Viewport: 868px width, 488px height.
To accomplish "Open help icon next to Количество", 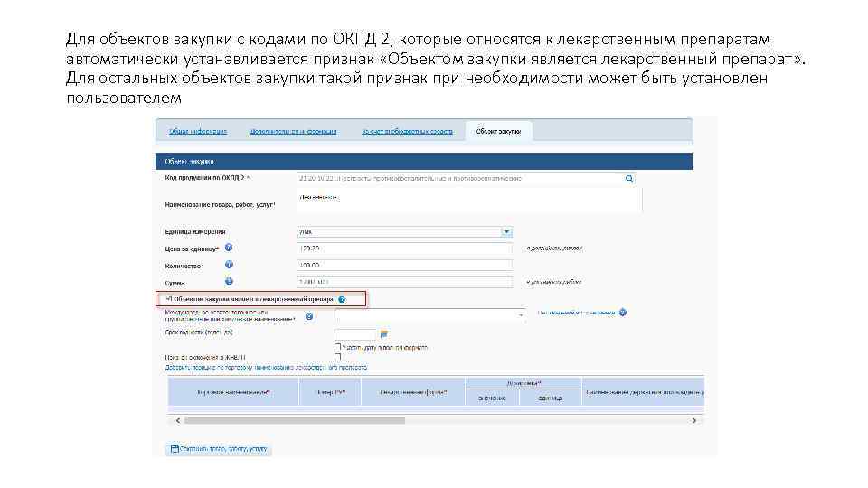I will [x=229, y=265].
